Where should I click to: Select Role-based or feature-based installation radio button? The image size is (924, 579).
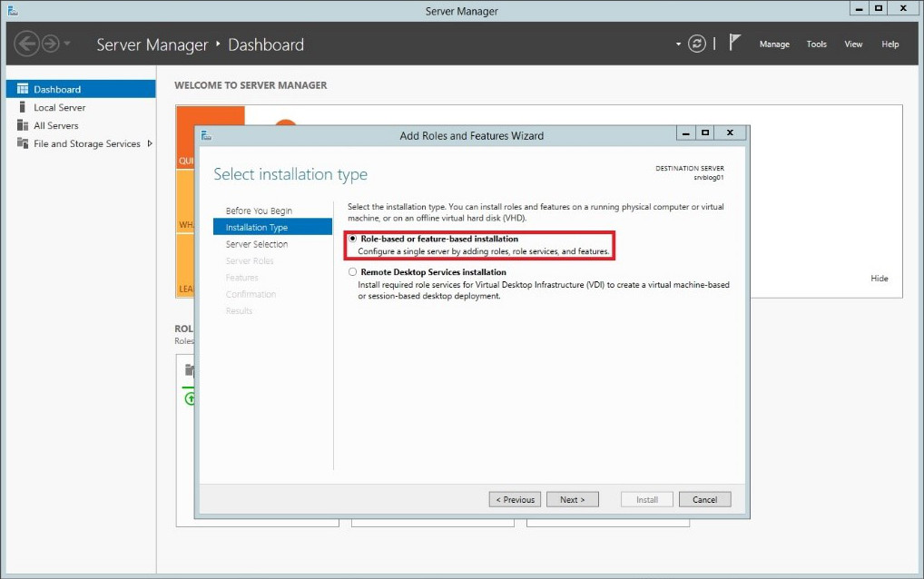coord(352,239)
